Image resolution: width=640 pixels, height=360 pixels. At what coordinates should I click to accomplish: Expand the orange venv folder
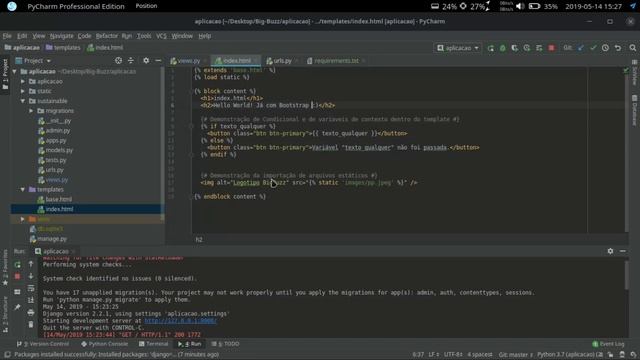pyautogui.click(x=23, y=219)
